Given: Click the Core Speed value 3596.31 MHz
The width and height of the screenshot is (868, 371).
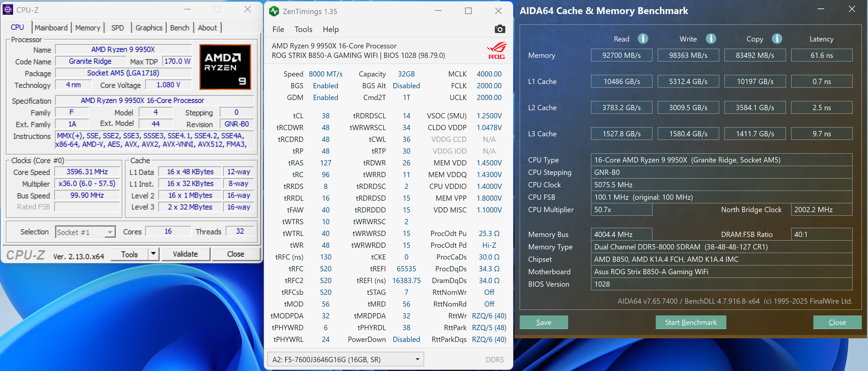Looking at the screenshot, I should 87,172.
